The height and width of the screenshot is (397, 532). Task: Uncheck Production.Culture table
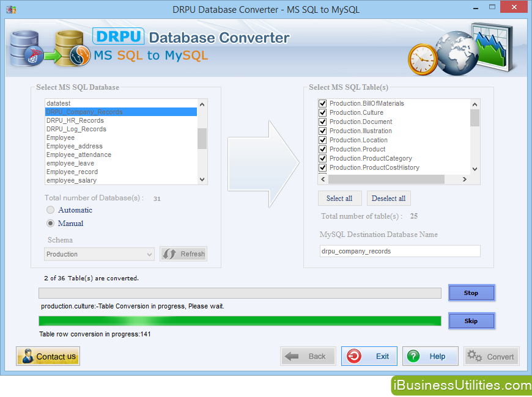pyautogui.click(x=323, y=112)
